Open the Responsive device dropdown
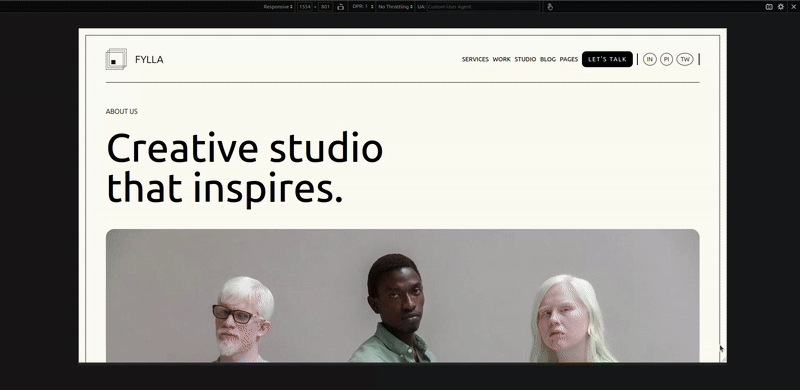 tap(278, 7)
